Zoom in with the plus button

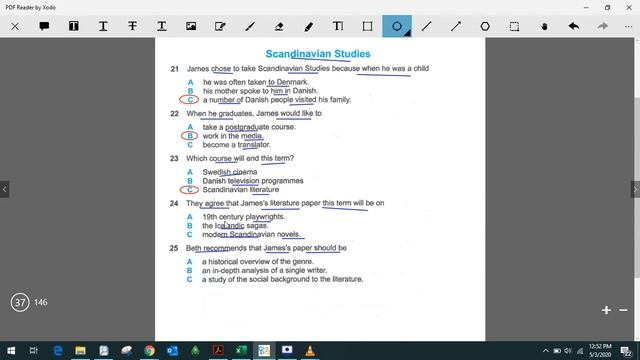[606, 310]
